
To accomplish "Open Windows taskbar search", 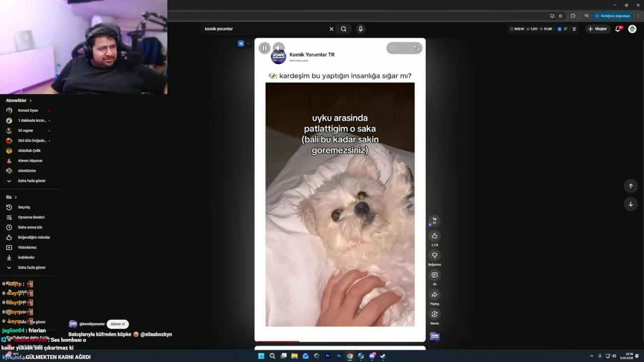I will (272, 356).
